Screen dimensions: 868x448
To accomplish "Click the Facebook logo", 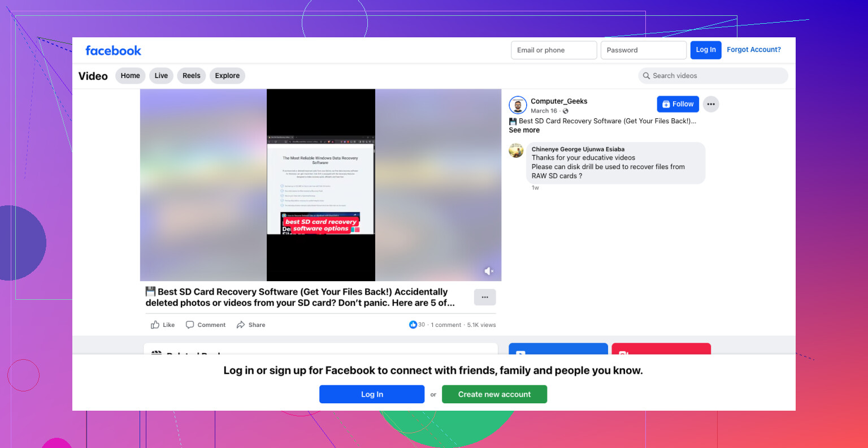I will pos(113,50).
